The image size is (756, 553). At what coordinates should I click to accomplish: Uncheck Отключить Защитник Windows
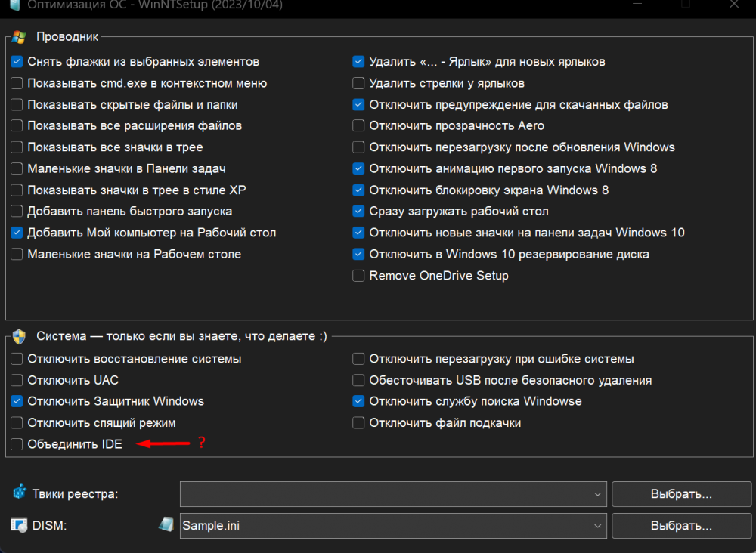coord(16,401)
